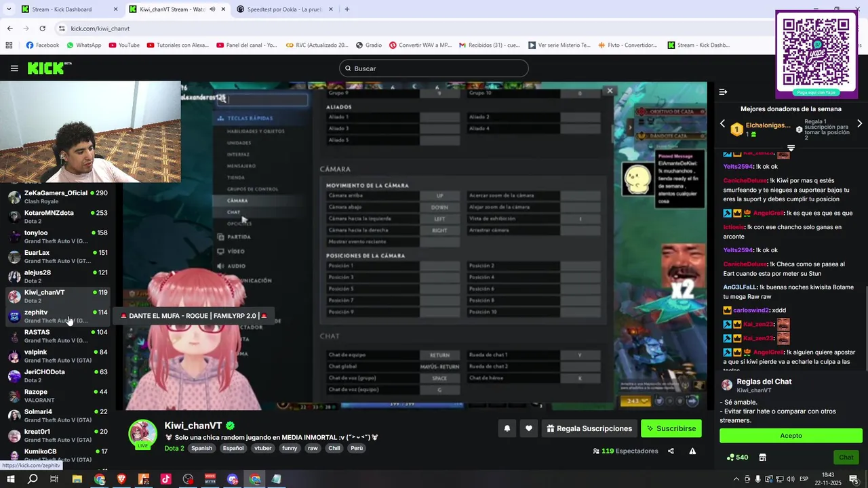This screenshot has height=488, width=868.
Task: Open alejus28 channel in sidebar
Action: click(58, 277)
